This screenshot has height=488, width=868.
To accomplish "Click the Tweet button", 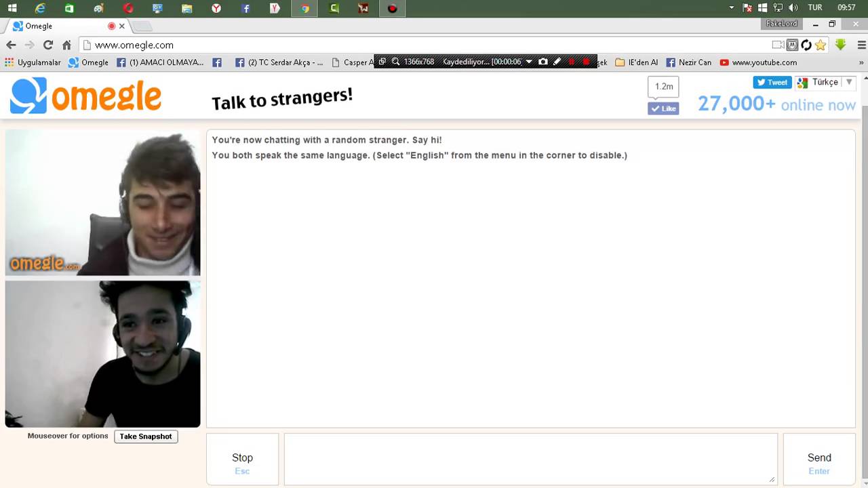I will (772, 82).
